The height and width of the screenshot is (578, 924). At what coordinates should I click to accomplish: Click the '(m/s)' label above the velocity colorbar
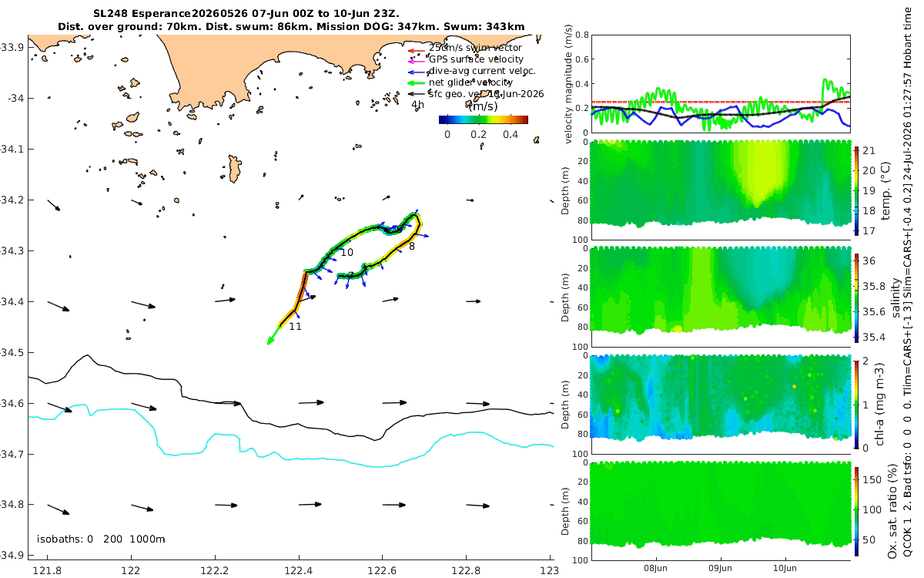click(x=484, y=106)
